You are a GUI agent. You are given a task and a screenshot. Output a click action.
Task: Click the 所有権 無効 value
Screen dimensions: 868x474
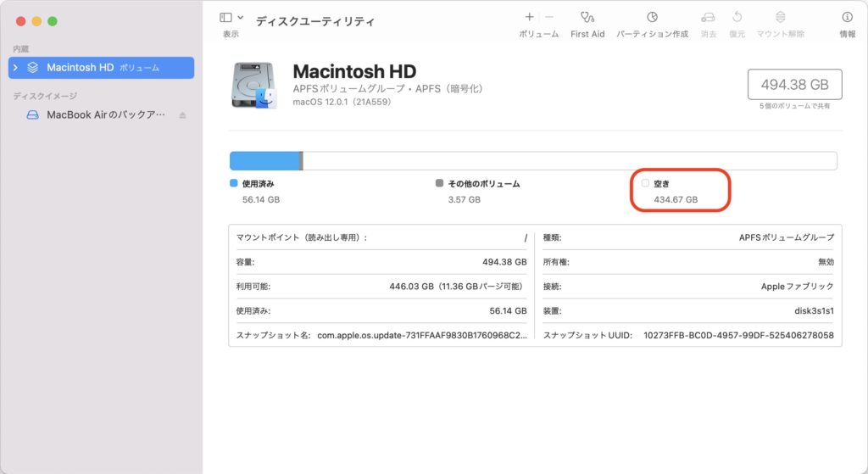tap(826, 262)
